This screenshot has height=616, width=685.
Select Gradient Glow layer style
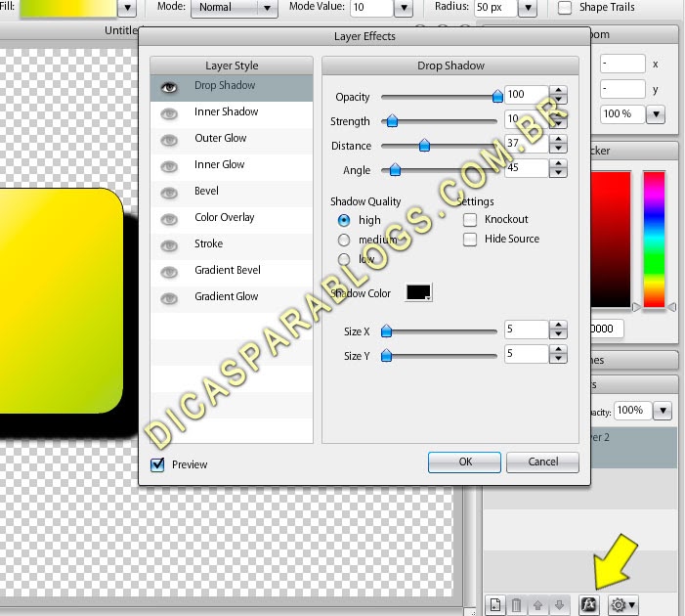click(232, 298)
